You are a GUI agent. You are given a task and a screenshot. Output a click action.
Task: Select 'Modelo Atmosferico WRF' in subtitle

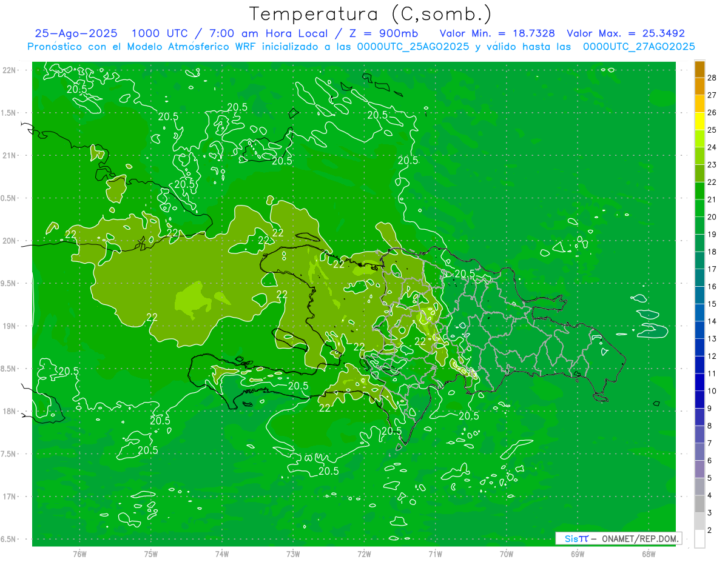click(191, 47)
